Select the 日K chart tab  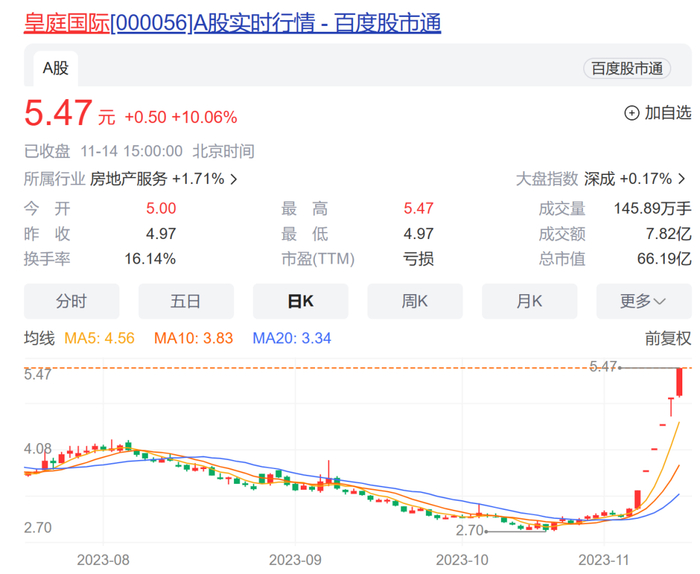click(x=300, y=301)
